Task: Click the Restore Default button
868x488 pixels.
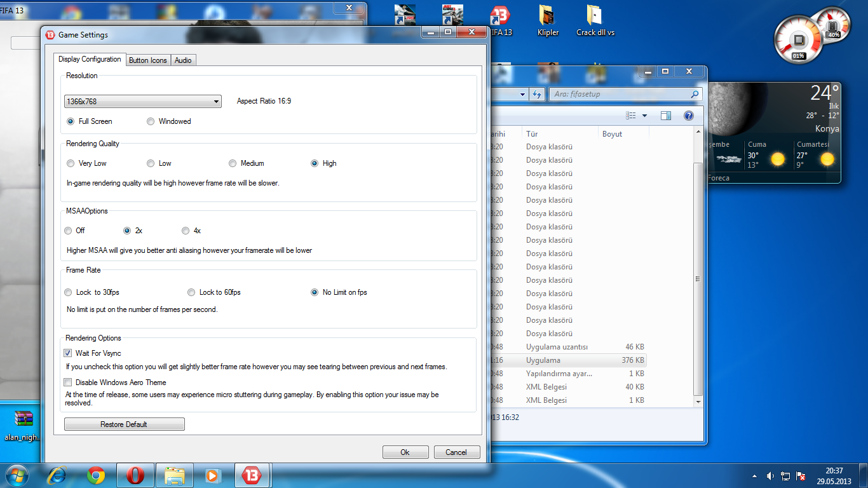Action: [124, 424]
